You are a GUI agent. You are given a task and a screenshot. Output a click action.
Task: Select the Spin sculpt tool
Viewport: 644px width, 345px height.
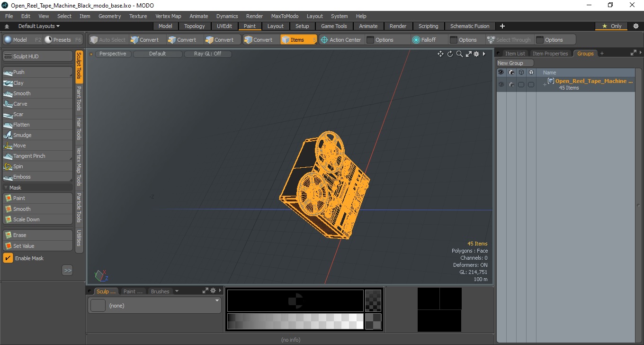pyautogui.click(x=37, y=166)
